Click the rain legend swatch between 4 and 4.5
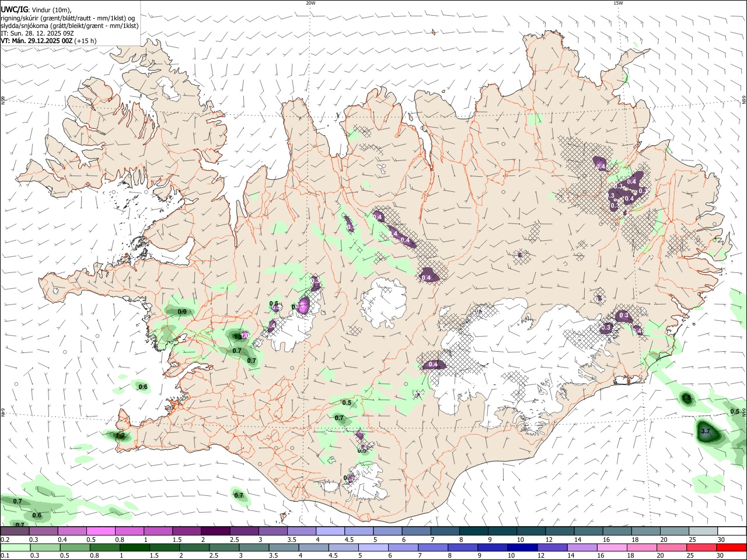The width and height of the screenshot is (747, 560). click(x=314, y=547)
